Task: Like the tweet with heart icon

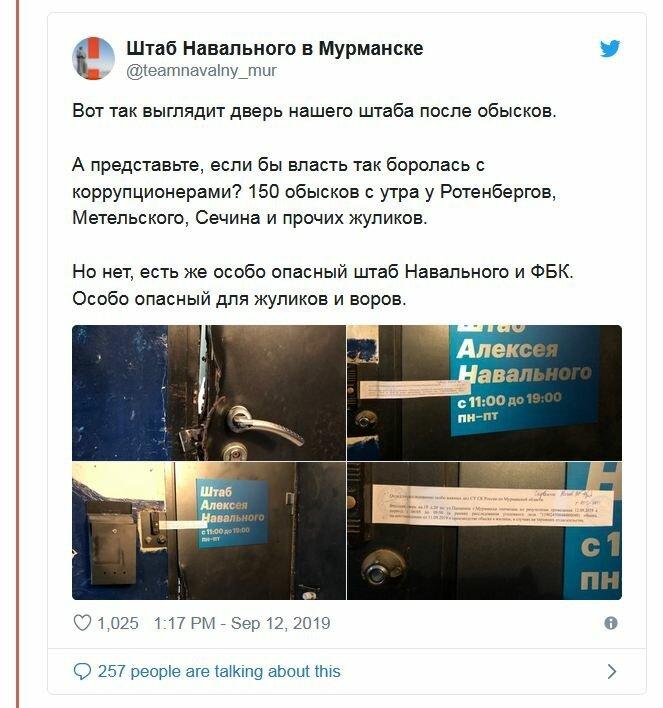Action: 82,623
